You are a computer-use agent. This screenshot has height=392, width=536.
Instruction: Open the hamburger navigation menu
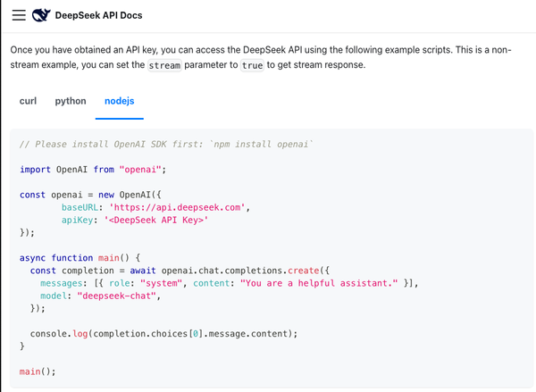(19, 15)
